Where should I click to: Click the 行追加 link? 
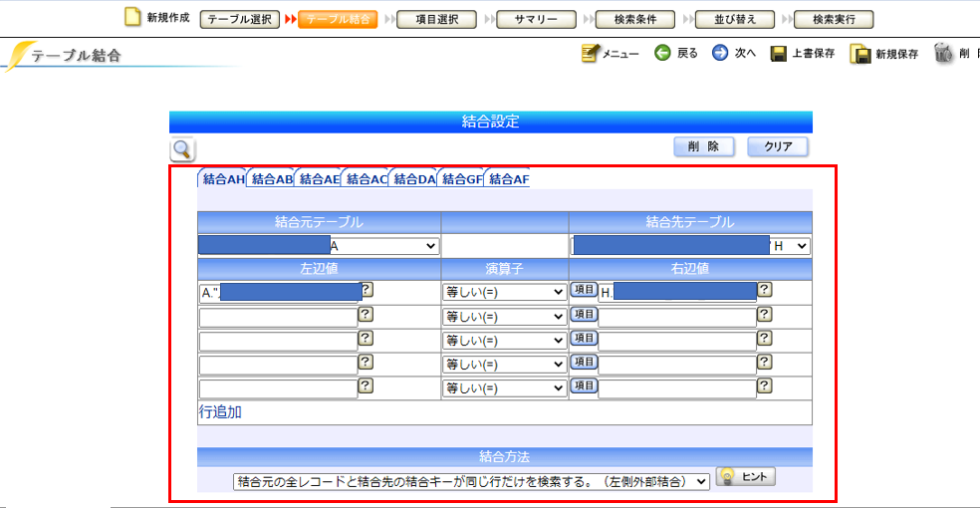click(x=220, y=411)
